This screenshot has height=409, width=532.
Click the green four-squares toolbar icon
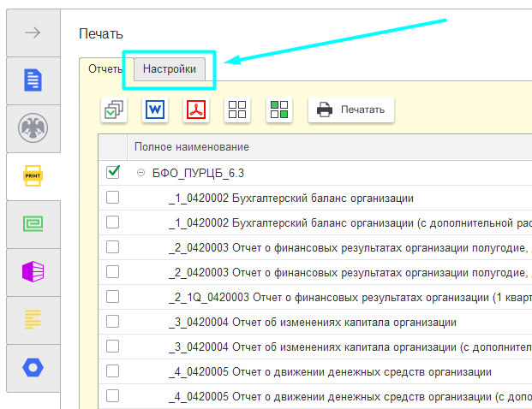click(279, 110)
